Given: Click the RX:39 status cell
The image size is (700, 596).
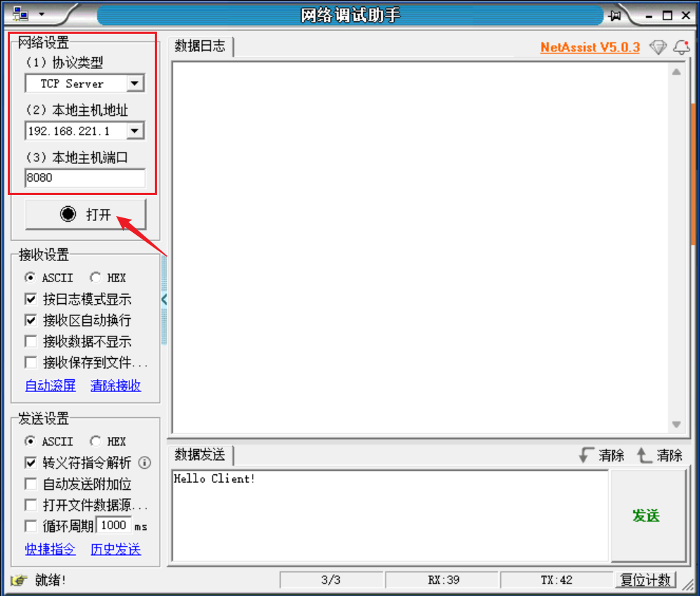Looking at the screenshot, I should (x=442, y=580).
